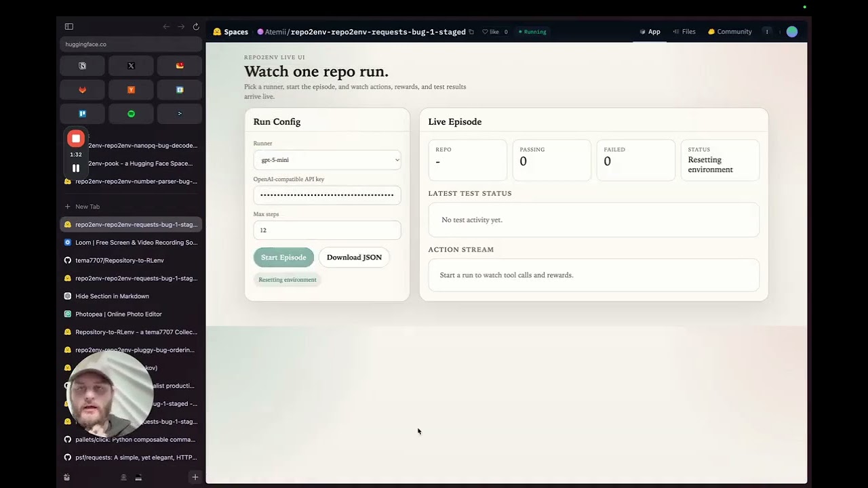This screenshot has width=868, height=488.
Task: Switch to the Loom Screen & Video Recording tab
Action: coord(131,243)
